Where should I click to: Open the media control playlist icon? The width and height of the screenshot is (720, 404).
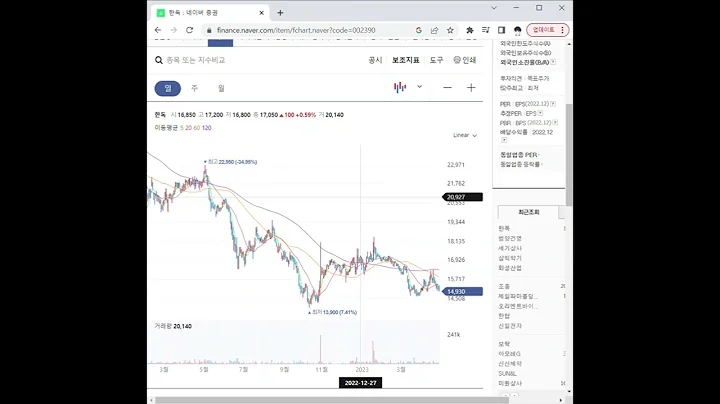click(485, 30)
